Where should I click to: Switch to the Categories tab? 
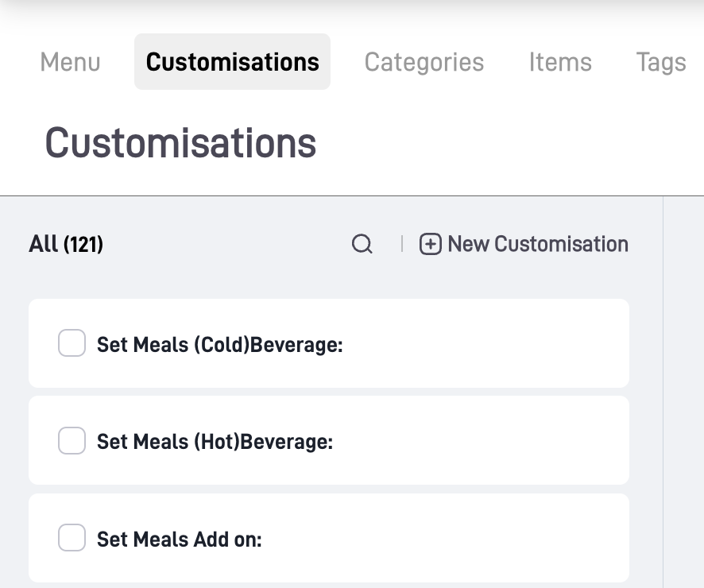[x=424, y=62]
